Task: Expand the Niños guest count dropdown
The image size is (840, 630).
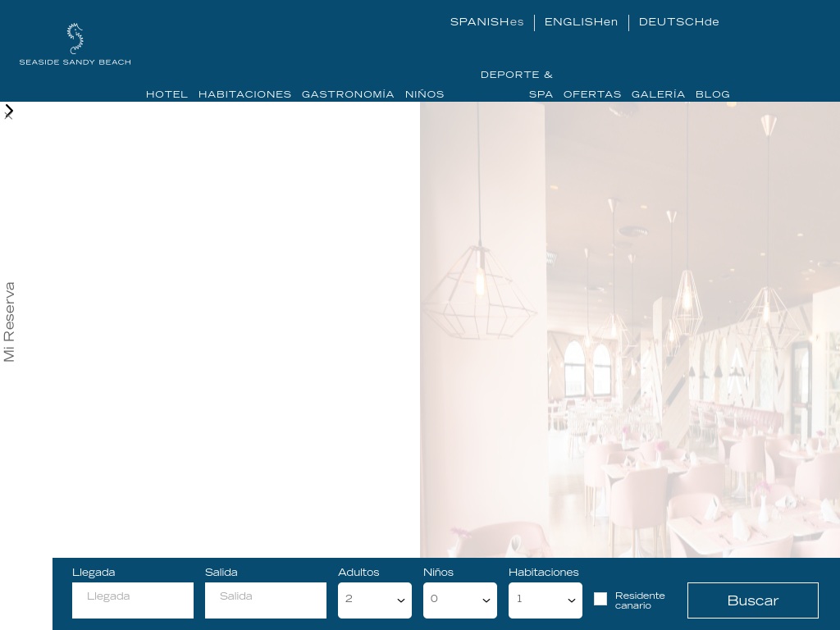Action: (x=459, y=600)
